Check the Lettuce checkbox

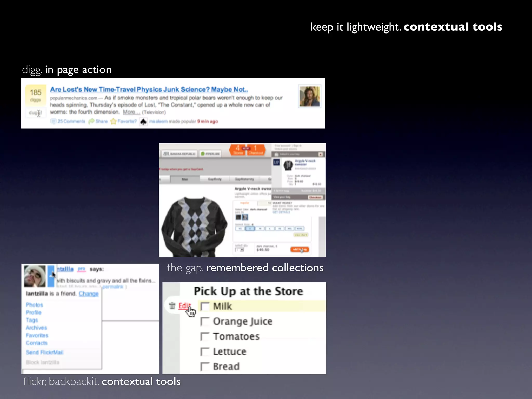pos(205,352)
